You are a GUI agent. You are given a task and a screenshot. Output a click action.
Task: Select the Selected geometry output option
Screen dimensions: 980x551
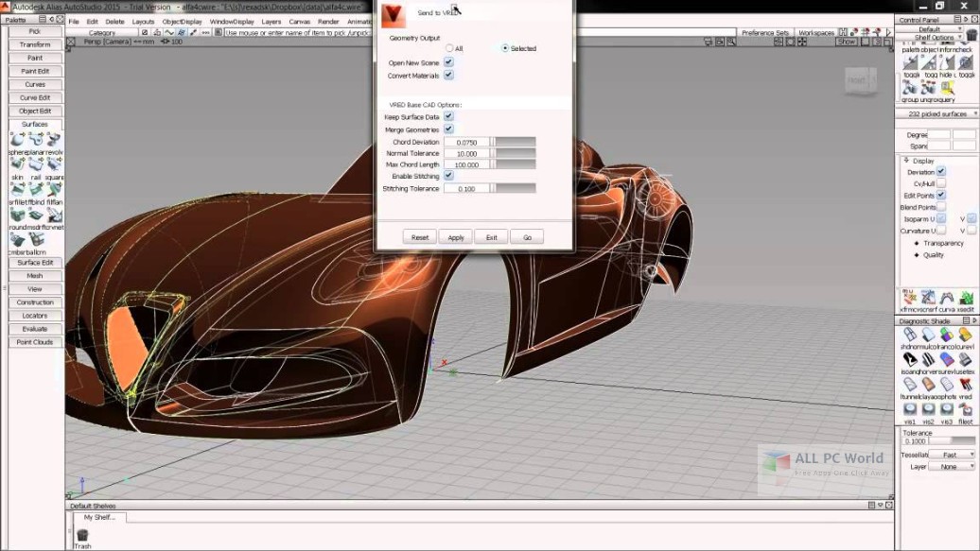tap(505, 48)
